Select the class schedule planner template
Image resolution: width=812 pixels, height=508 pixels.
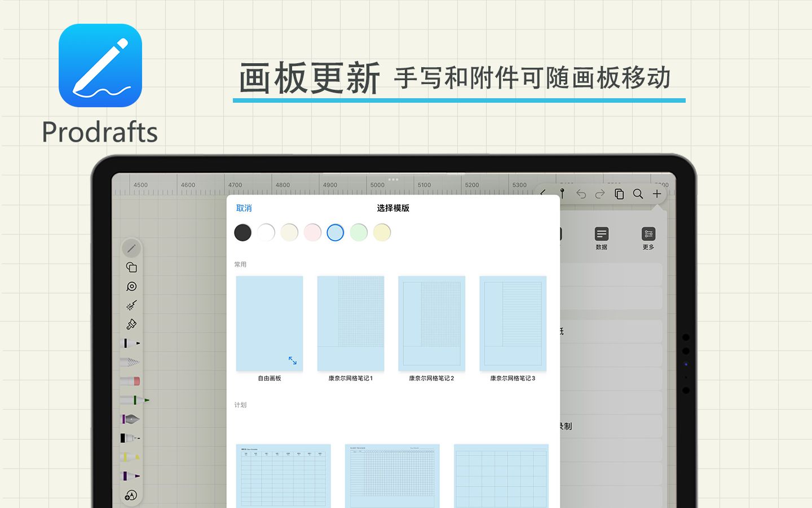click(x=283, y=476)
